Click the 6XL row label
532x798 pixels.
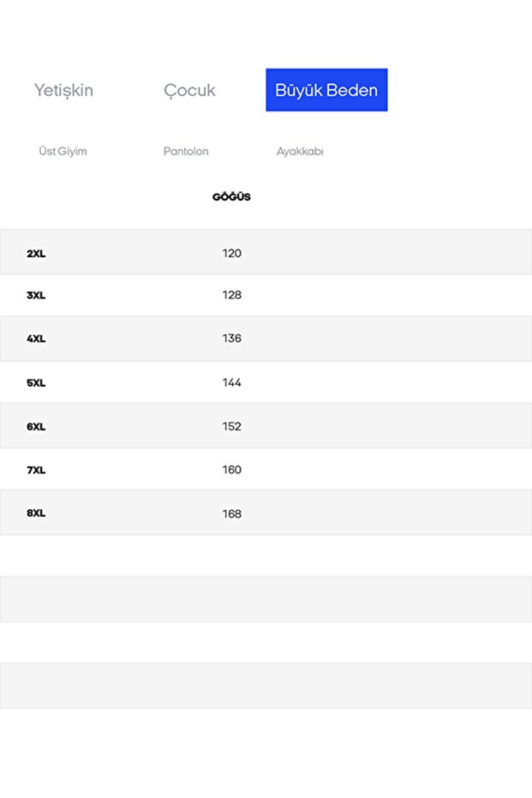36,427
